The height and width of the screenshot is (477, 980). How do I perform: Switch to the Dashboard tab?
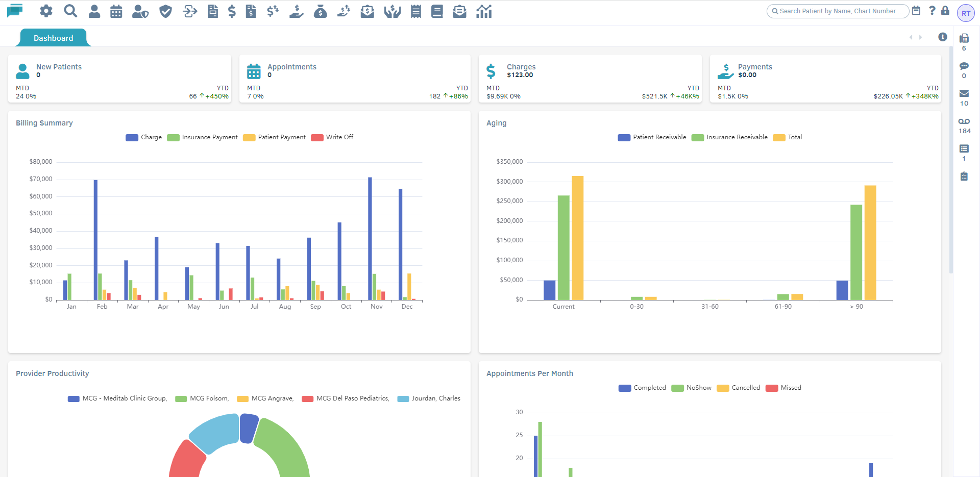pos(53,37)
